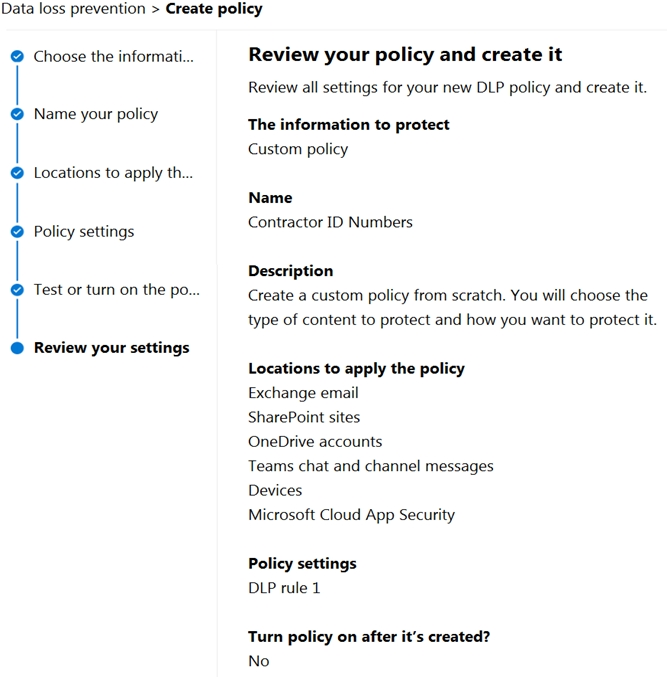
Task: Click the Data loss prevention breadcrumb link
Action: point(73,9)
